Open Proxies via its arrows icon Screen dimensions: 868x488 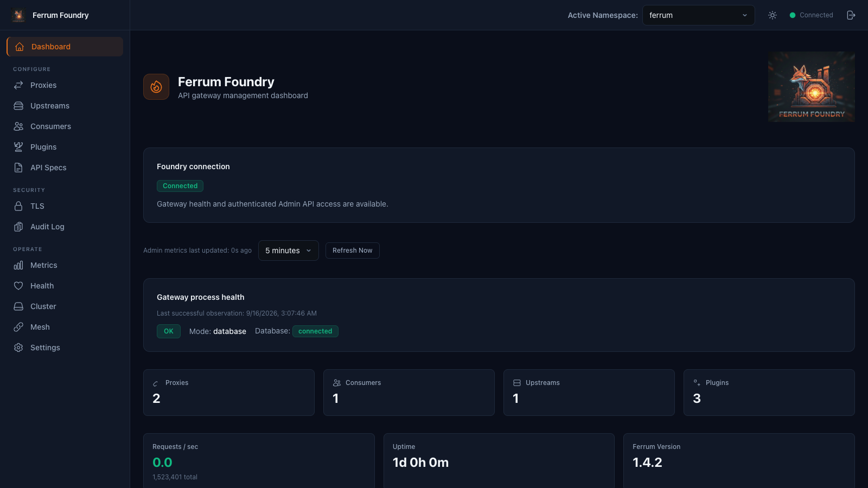(x=18, y=85)
